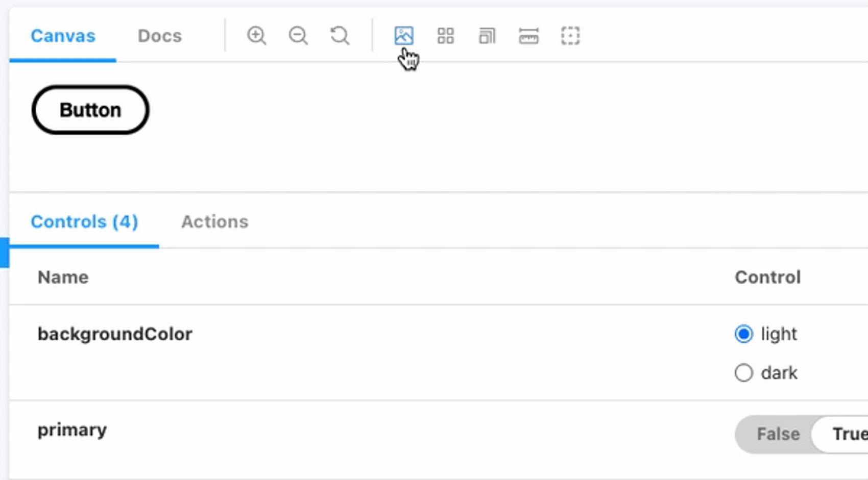868x480 pixels.
Task: Select the dark backgroundColor radio
Action: (x=743, y=373)
